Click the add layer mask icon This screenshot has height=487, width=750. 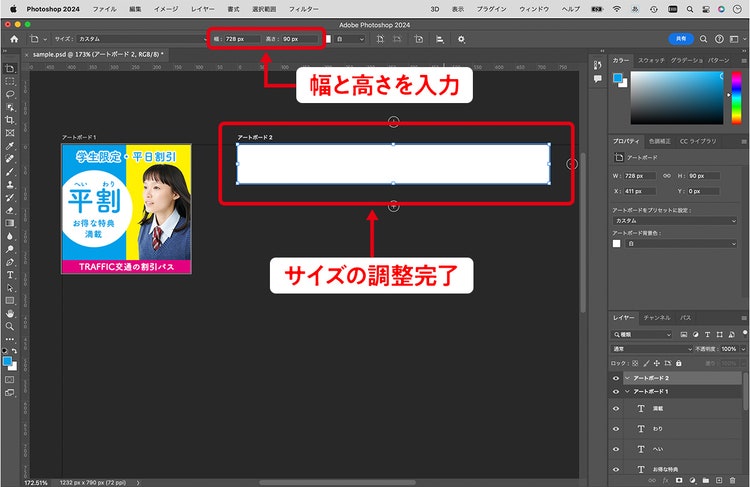pyautogui.click(x=679, y=480)
